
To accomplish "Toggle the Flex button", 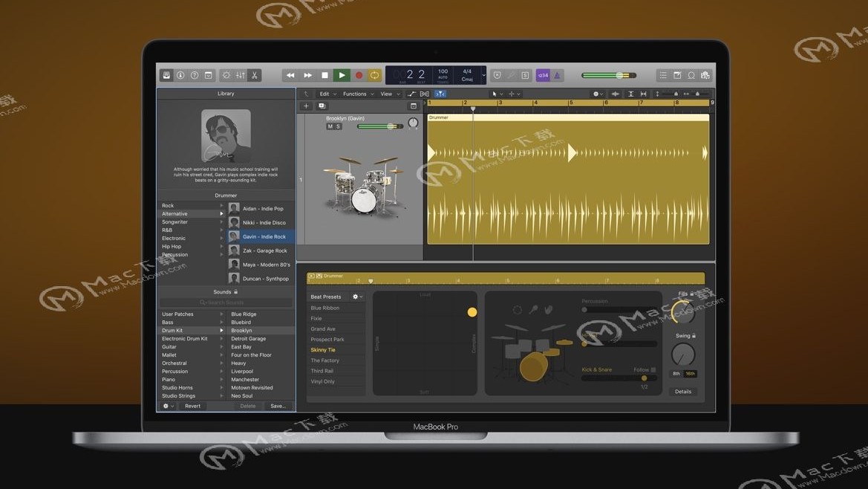I will (425, 94).
